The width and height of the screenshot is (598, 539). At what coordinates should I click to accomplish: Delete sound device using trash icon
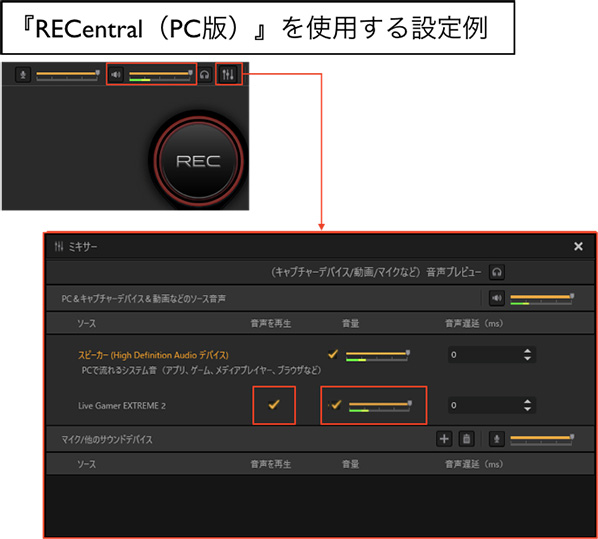(x=466, y=439)
